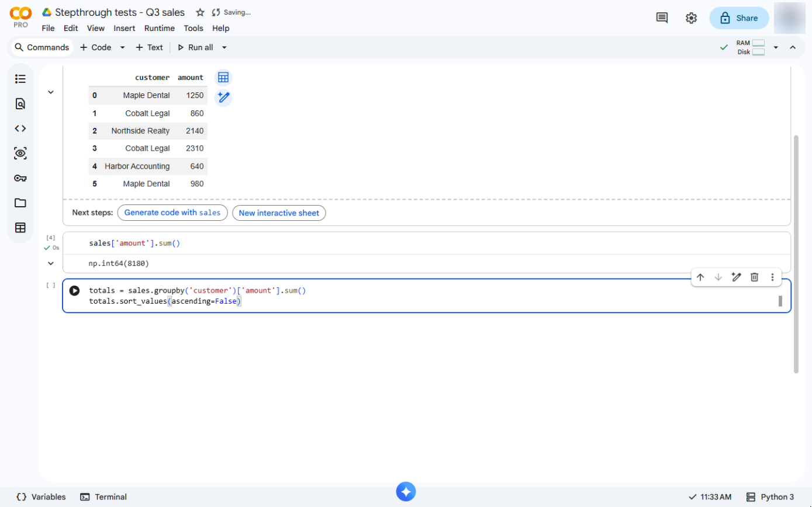Click the Saving status text
Screen dimensions: 812x507
click(x=237, y=12)
